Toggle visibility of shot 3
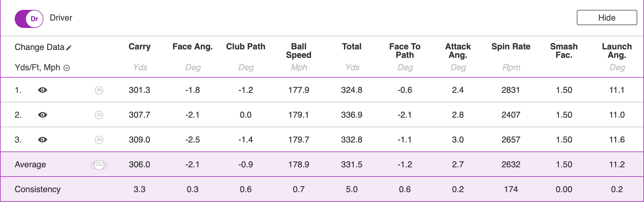The image size is (644, 202). [x=43, y=140]
